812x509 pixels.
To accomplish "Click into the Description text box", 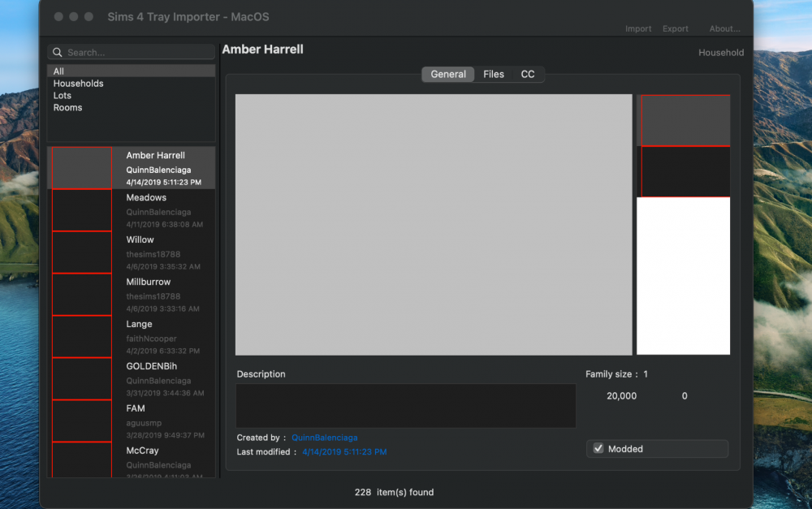I will [406, 406].
